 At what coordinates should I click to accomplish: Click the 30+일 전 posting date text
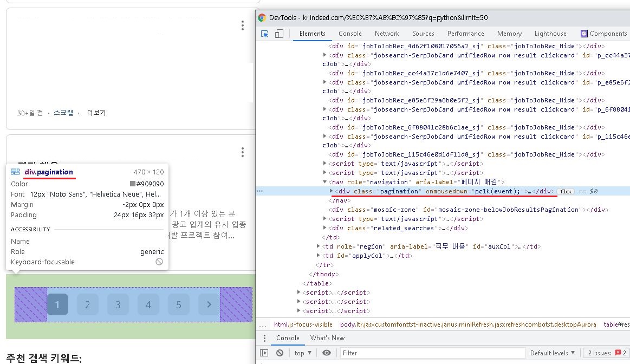[30, 113]
